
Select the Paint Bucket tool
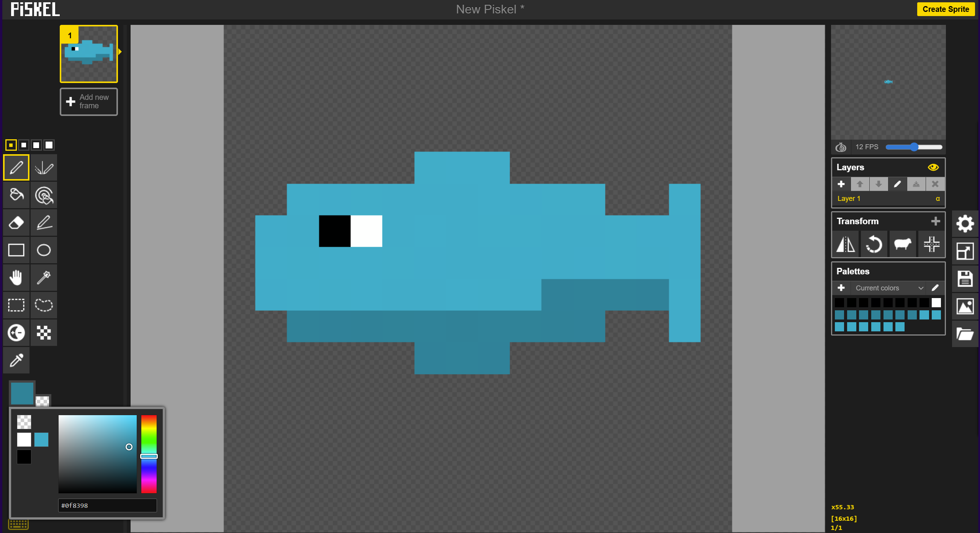(16, 195)
